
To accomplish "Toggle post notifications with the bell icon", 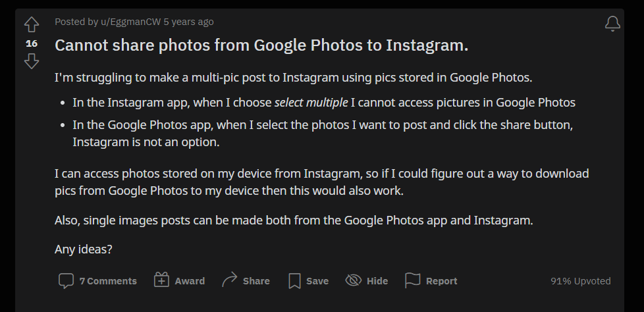I will [612, 24].
